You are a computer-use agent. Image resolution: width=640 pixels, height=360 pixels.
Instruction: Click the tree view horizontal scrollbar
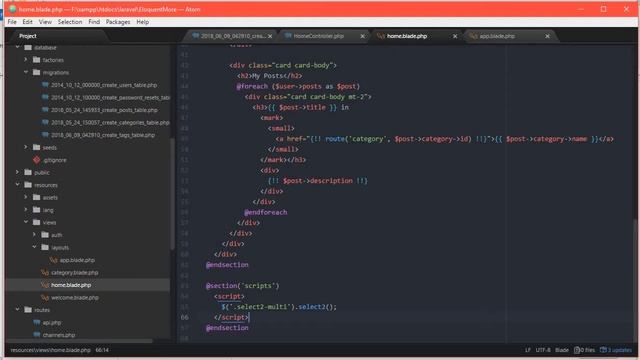pos(80,340)
